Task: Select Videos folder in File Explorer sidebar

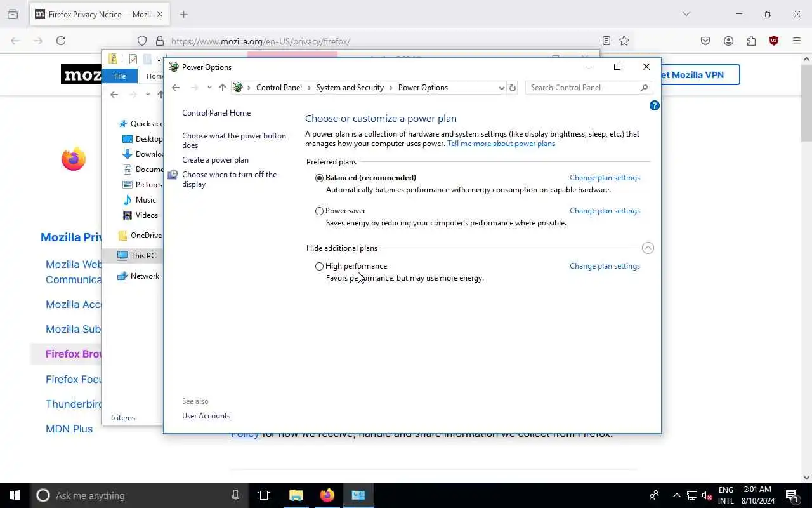Action: coord(141,215)
